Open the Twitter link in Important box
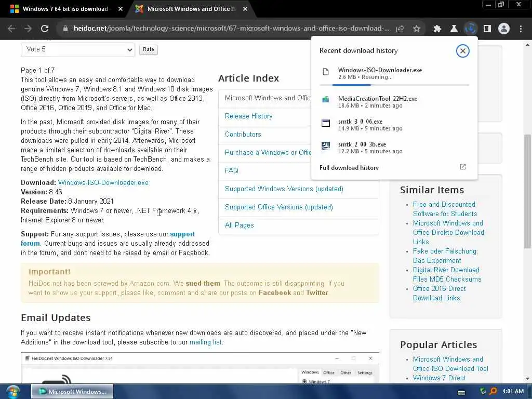Viewport: 532px width, 399px height. pos(317,293)
